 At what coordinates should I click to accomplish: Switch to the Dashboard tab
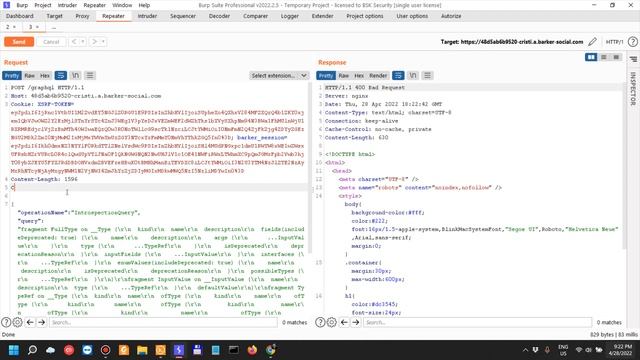[x=20, y=16]
